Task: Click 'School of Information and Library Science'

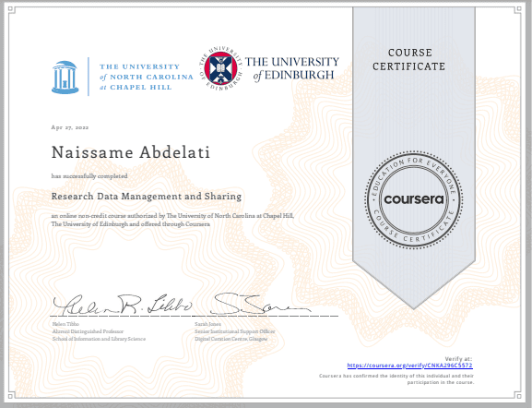Action: [x=99, y=339]
